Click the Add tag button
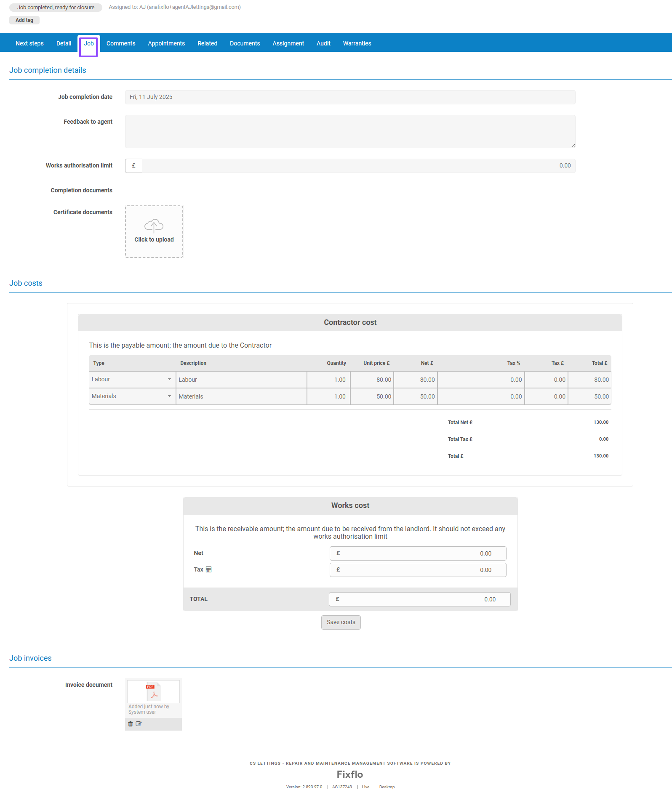This screenshot has width=672, height=795. click(24, 20)
